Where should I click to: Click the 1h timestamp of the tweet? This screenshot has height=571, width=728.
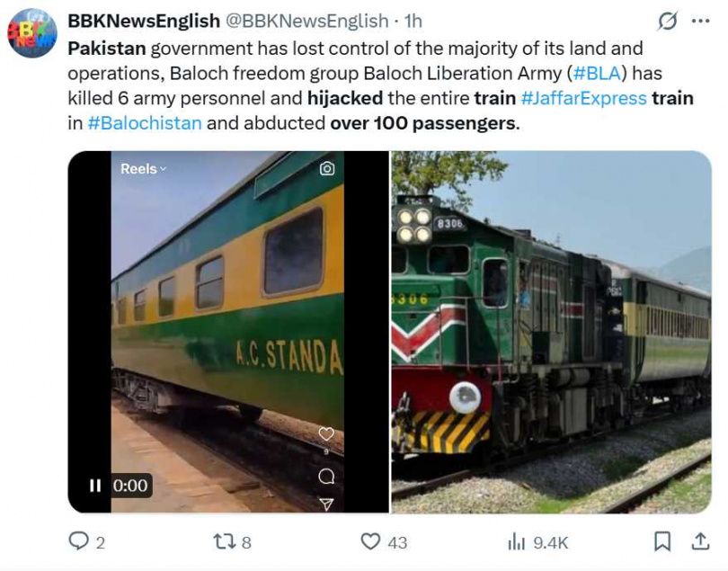(x=413, y=21)
